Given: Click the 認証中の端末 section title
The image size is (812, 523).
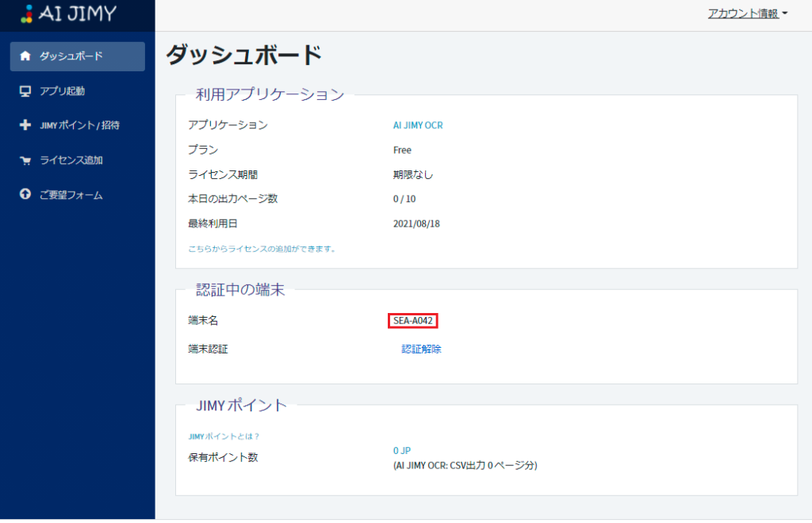Looking at the screenshot, I should click(x=240, y=290).
